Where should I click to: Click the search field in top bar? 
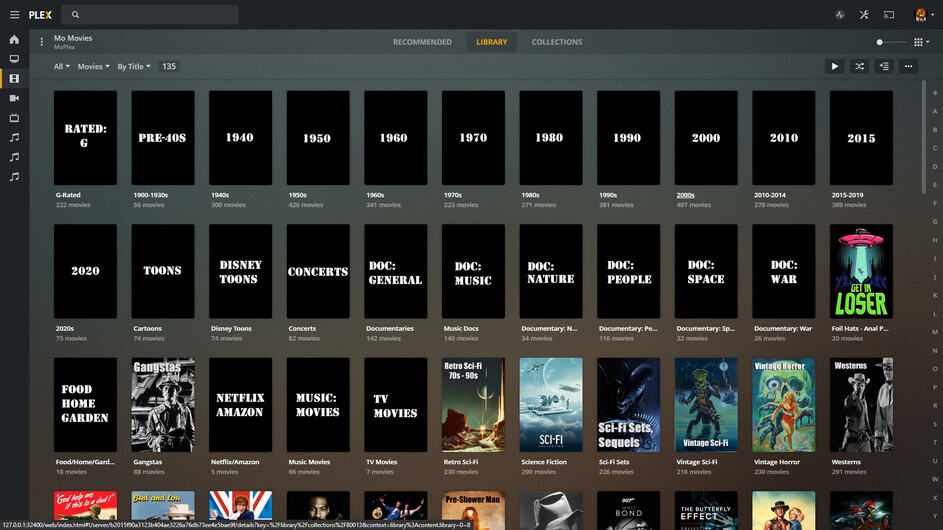(x=150, y=14)
